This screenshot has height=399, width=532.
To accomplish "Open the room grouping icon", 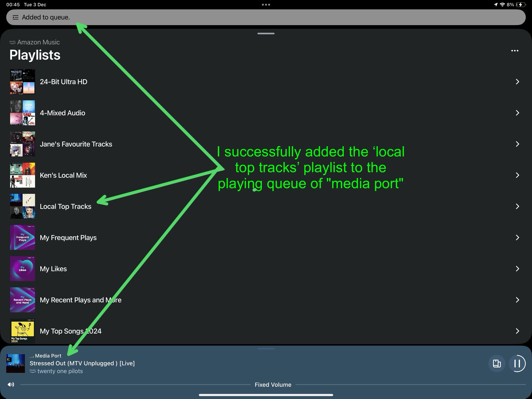I will click(x=497, y=363).
